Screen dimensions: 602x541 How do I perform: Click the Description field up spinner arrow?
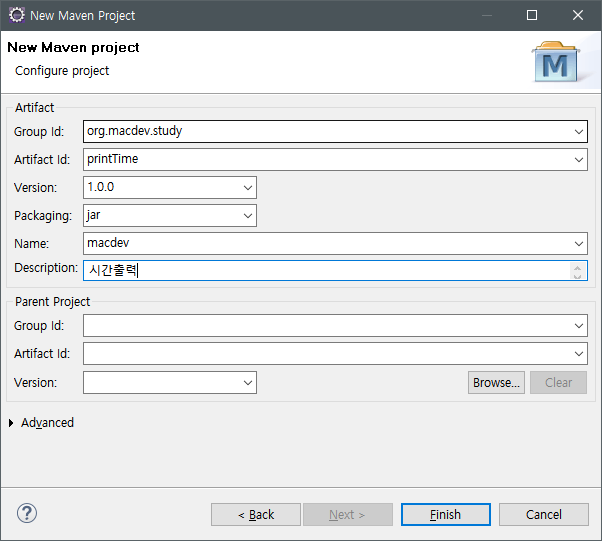click(x=577, y=266)
